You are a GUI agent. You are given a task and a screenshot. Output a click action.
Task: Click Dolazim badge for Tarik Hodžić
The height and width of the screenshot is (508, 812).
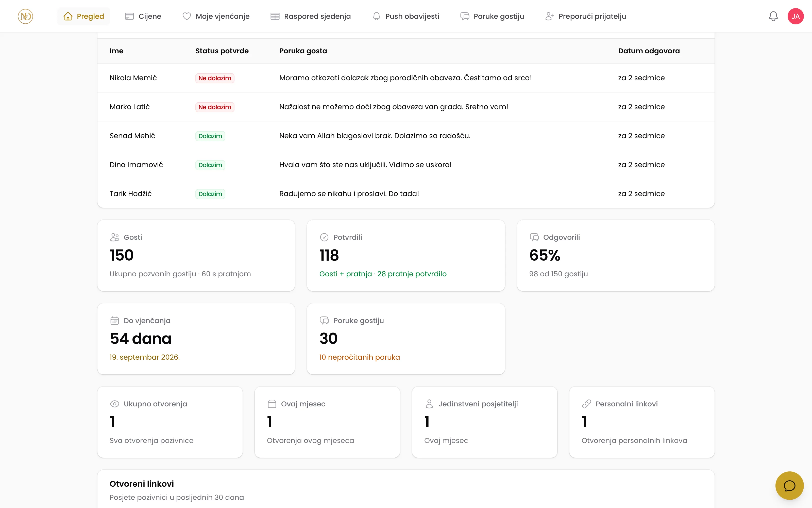point(210,194)
